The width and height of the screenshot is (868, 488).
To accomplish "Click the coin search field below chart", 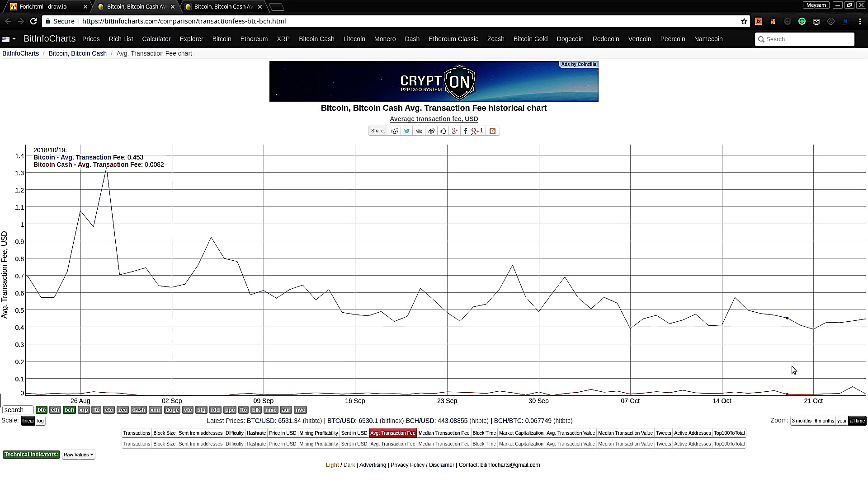I will point(18,410).
